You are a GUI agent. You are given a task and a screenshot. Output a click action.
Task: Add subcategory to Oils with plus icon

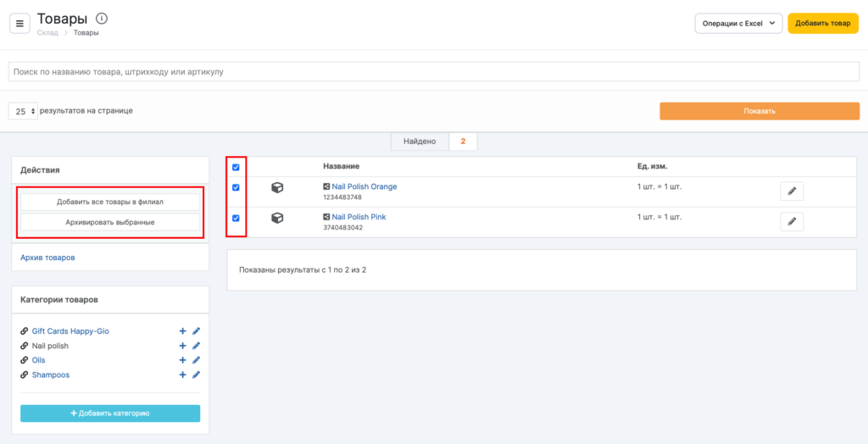pyautogui.click(x=182, y=360)
